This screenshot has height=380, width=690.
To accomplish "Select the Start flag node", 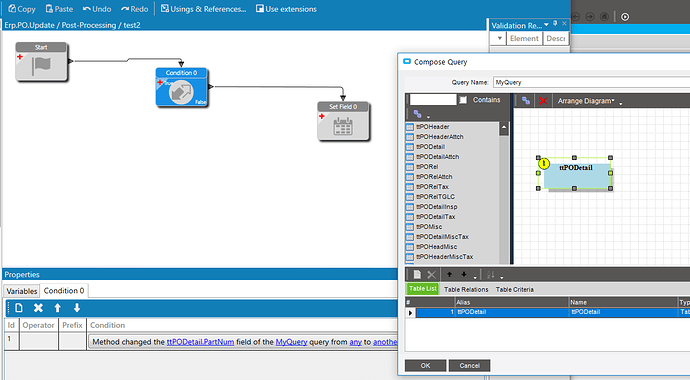I will click(x=41, y=62).
